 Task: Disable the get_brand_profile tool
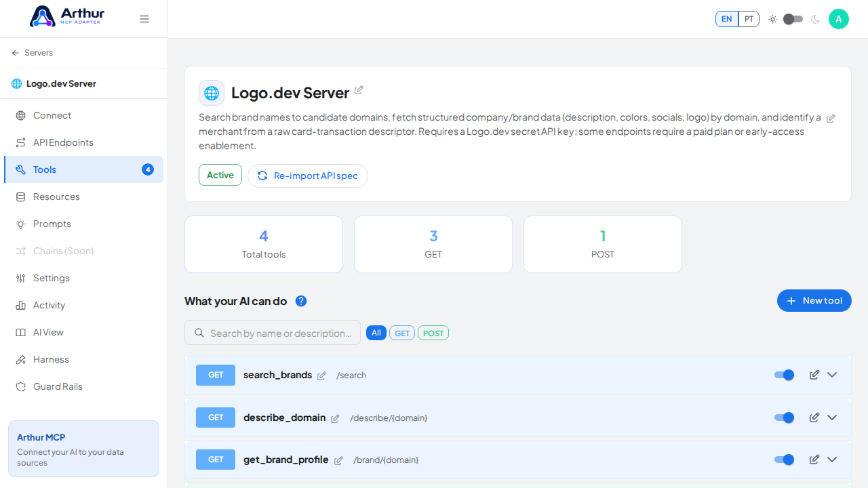785,460
